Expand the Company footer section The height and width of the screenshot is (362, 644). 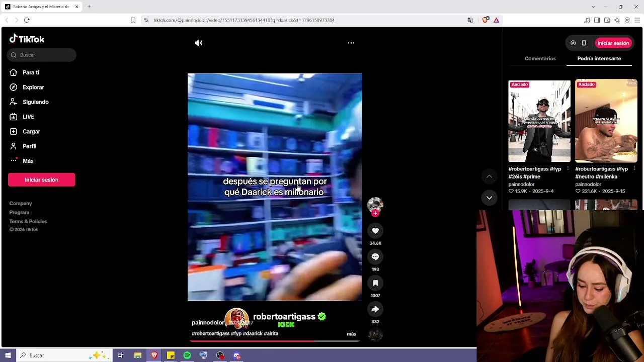point(21,204)
